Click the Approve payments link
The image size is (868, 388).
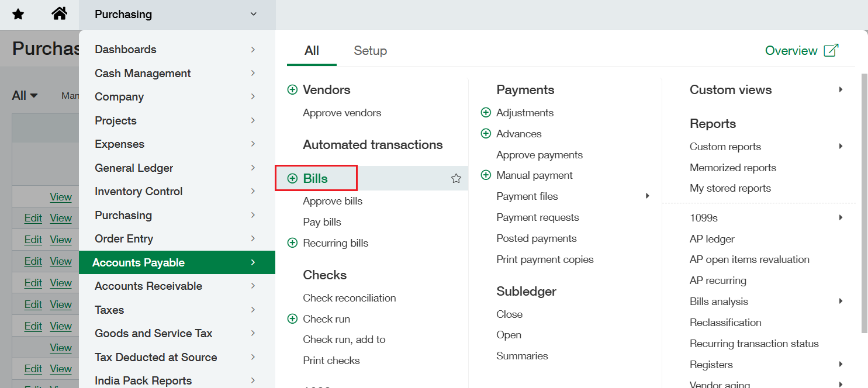tap(539, 154)
